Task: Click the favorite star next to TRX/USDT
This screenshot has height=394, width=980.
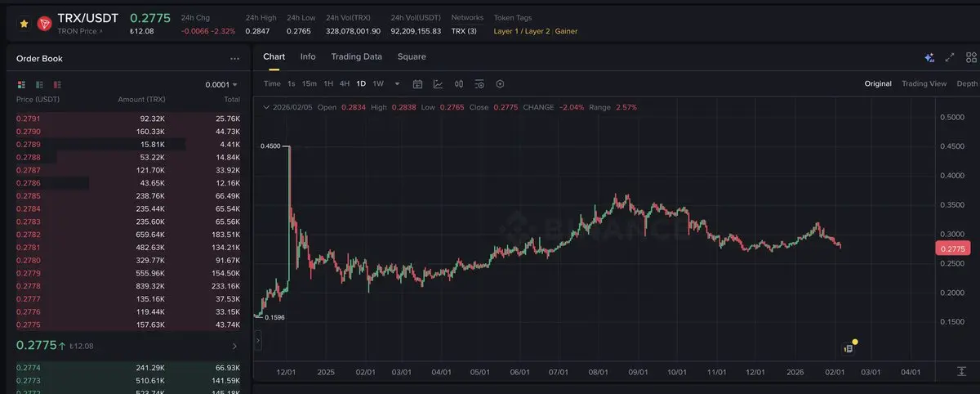Action: 24,24
